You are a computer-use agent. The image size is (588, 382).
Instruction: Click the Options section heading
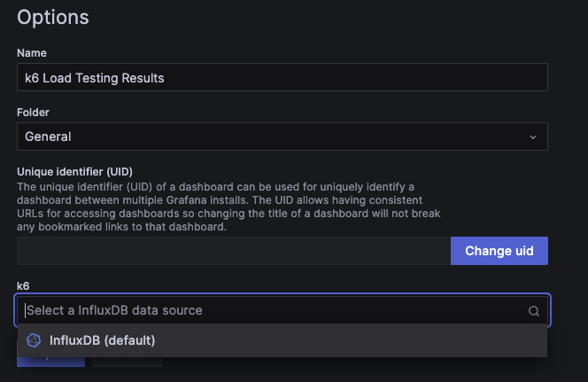click(53, 17)
